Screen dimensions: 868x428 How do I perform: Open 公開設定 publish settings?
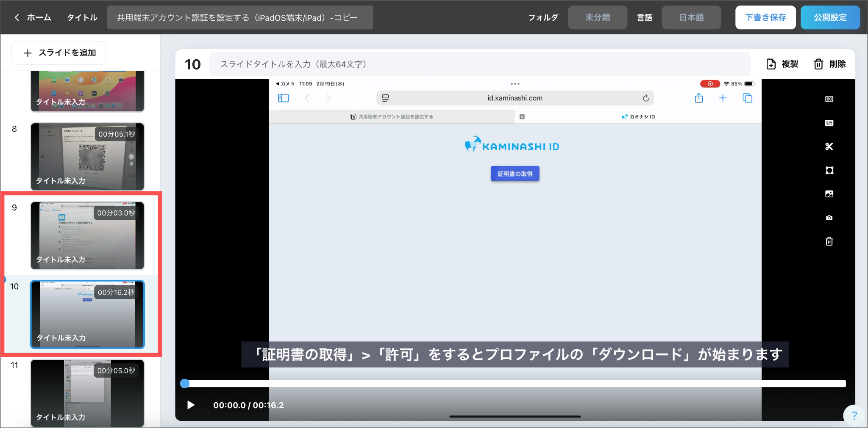tap(830, 17)
